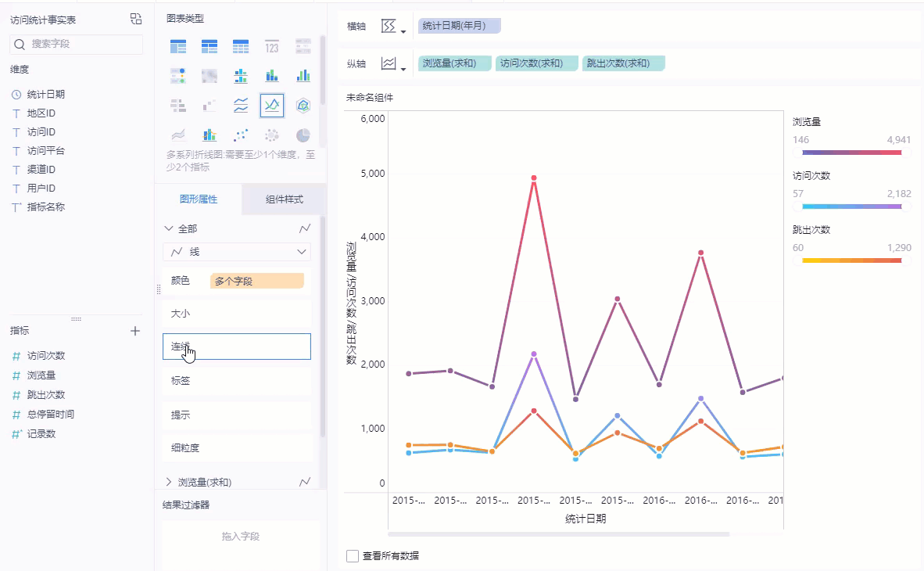Select the combined bar-line chart type icon
924x571 pixels.
click(x=210, y=135)
